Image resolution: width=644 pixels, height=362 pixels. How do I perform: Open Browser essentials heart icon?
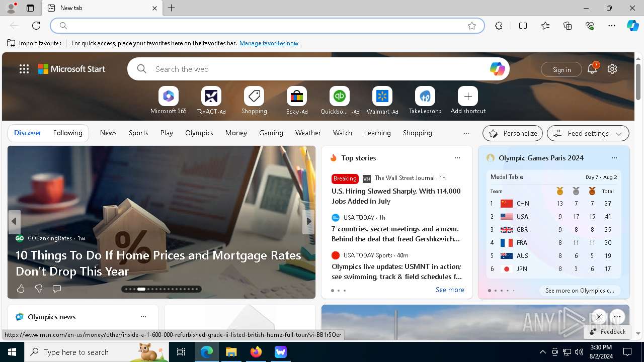(x=590, y=26)
